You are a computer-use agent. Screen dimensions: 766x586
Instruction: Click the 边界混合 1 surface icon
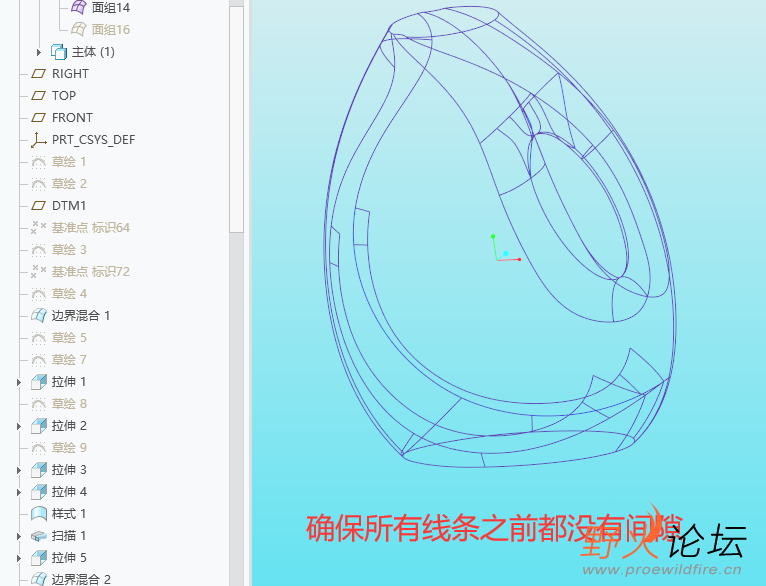(x=39, y=315)
